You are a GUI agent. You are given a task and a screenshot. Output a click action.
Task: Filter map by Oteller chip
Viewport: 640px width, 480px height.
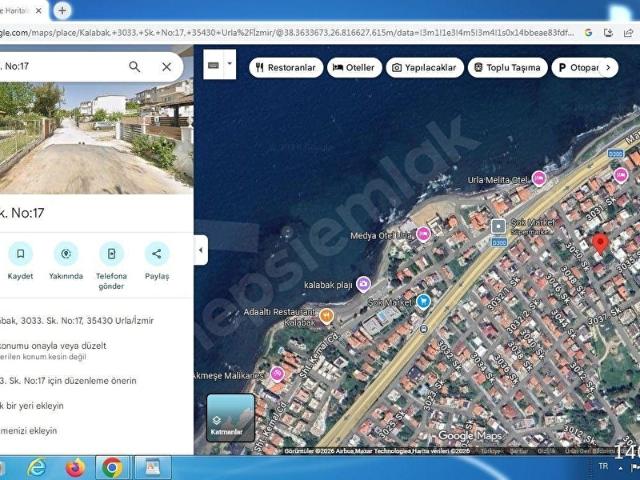click(x=354, y=68)
